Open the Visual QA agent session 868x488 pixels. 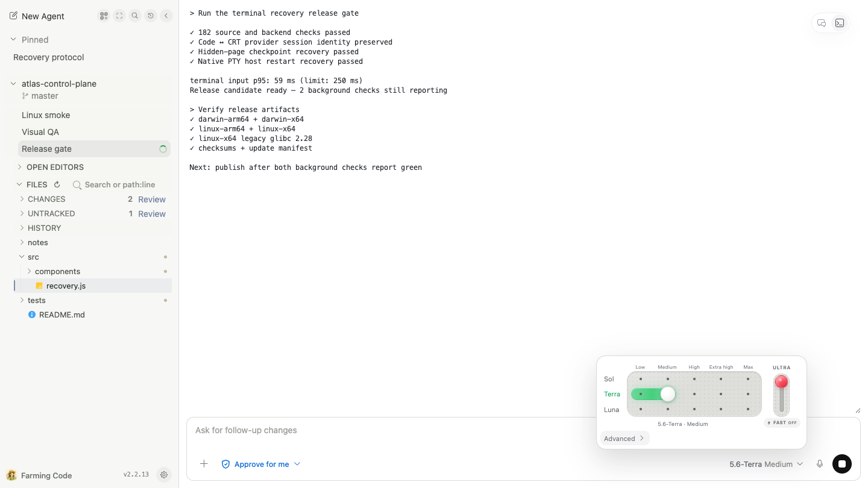pyautogui.click(x=40, y=132)
